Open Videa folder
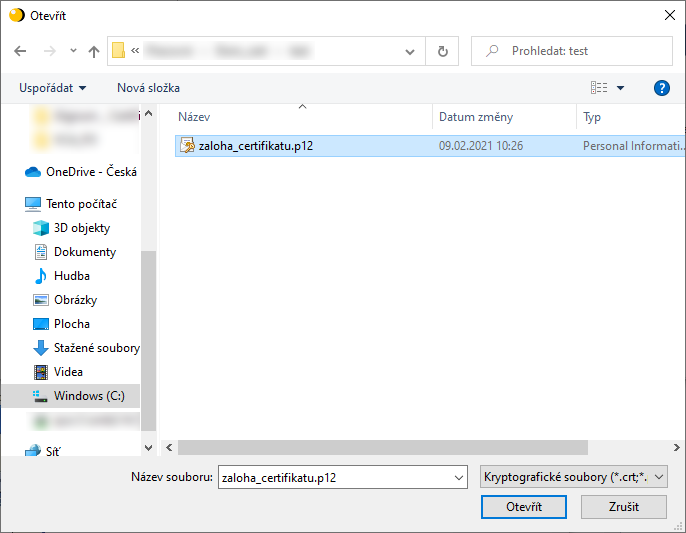 pos(68,372)
